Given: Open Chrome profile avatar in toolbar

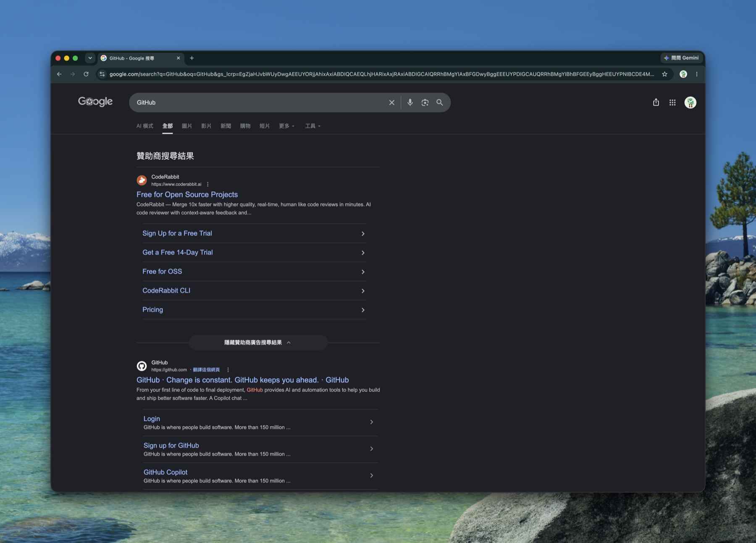Looking at the screenshot, I should [x=683, y=74].
